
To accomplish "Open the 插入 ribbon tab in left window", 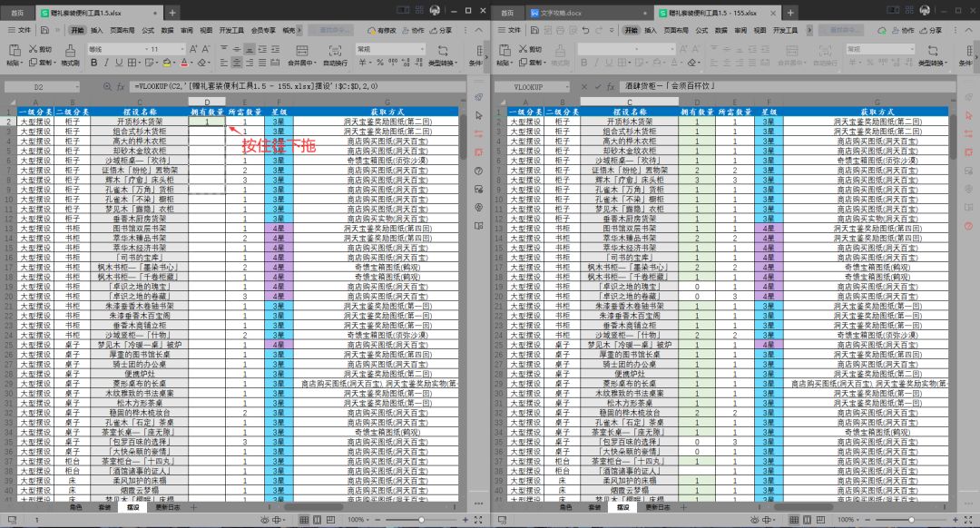I will [x=96, y=30].
